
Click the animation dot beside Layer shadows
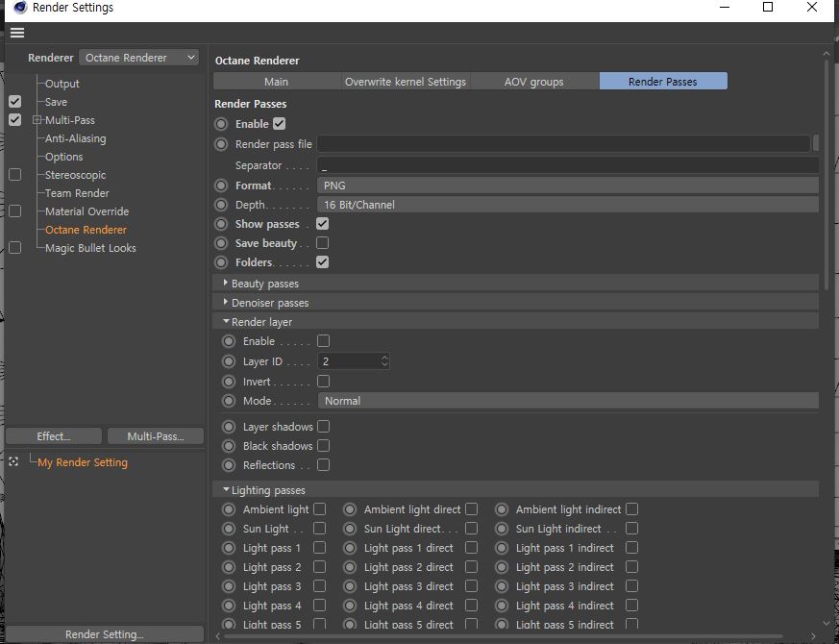[x=229, y=427]
